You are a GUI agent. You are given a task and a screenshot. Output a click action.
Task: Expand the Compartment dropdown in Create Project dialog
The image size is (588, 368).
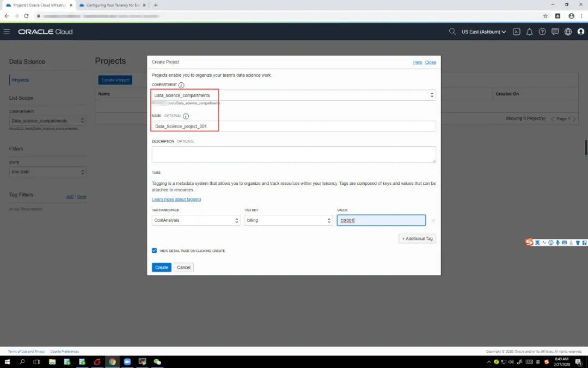coord(294,95)
